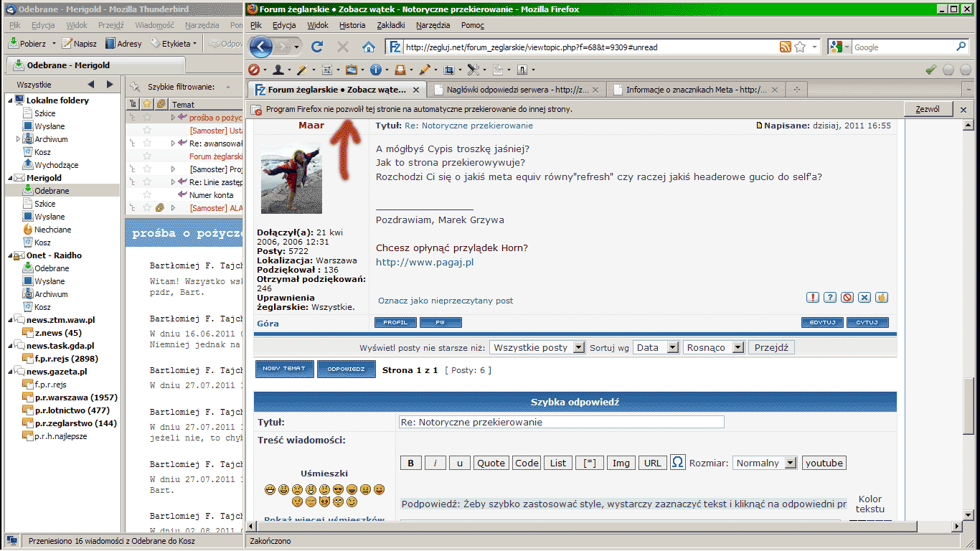Star the '[Samoster] Ust' message
Screen dimensions: 980x551
click(x=147, y=131)
